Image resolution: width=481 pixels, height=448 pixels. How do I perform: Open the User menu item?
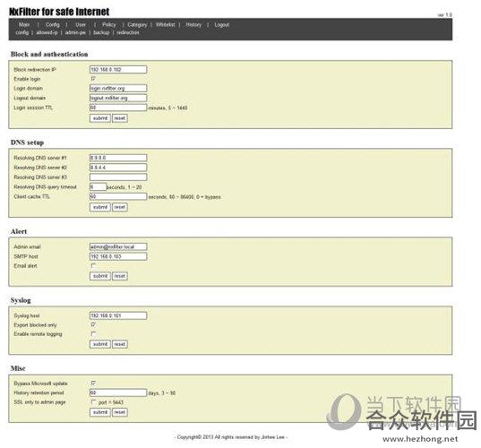(x=81, y=24)
